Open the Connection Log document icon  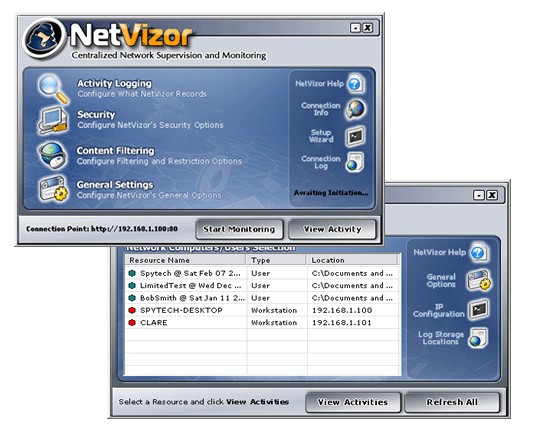tap(354, 162)
